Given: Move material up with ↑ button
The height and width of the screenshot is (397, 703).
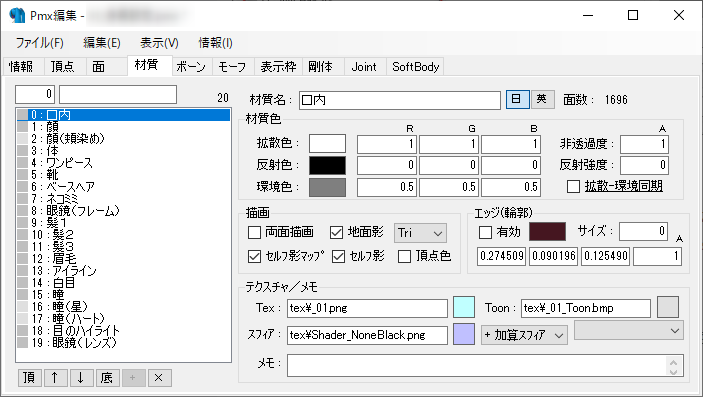Looking at the screenshot, I should 56,378.
